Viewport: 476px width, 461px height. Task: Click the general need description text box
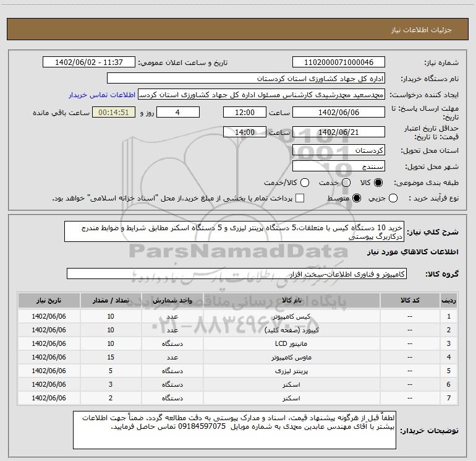tap(234, 231)
